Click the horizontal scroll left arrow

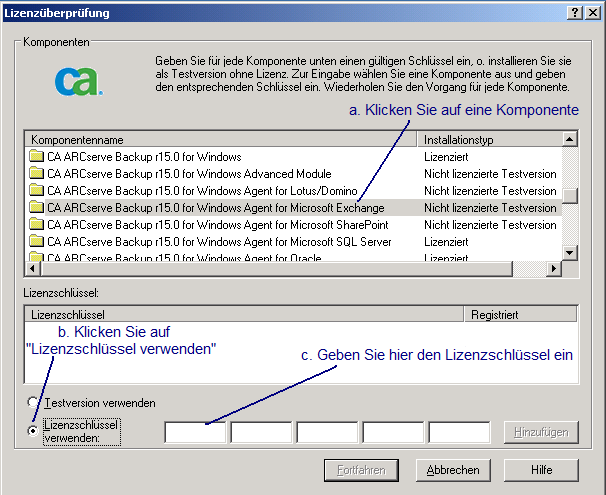point(32,268)
